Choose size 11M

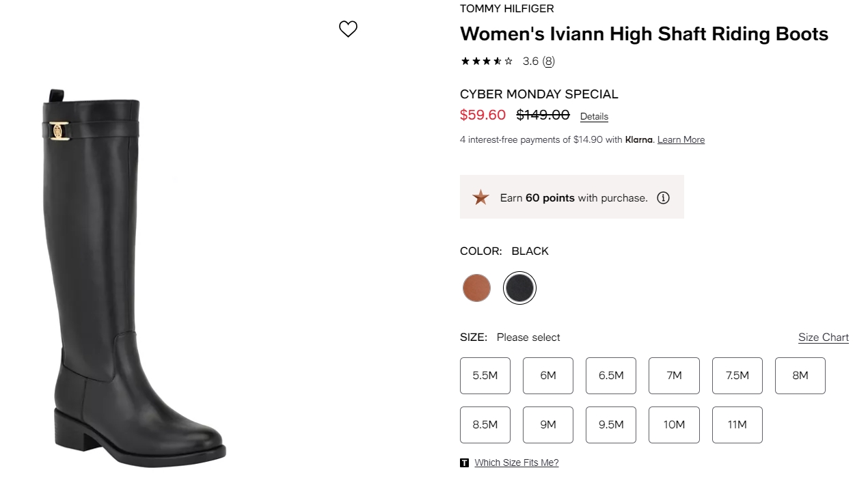(x=737, y=424)
